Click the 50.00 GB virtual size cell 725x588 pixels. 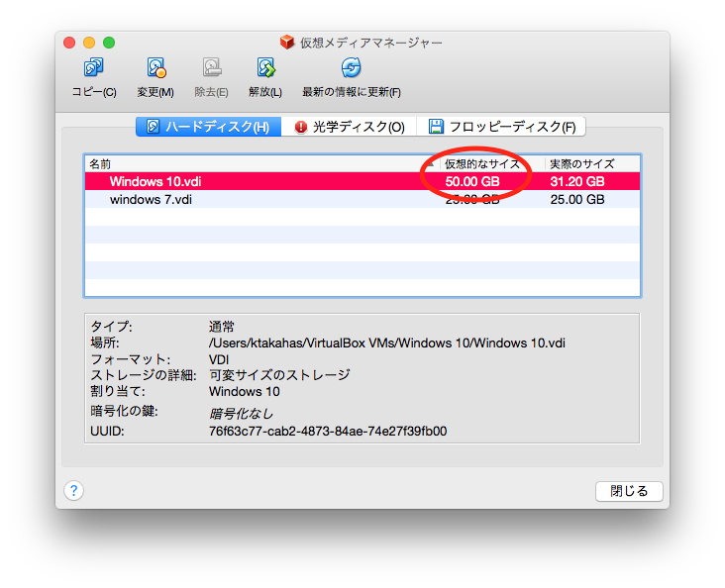point(472,181)
